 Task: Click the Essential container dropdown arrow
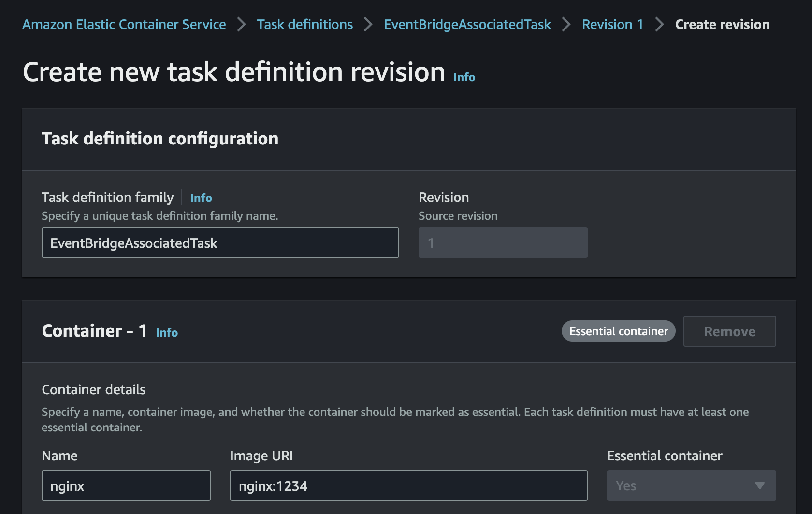pyautogui.click(x=760, y=485)
